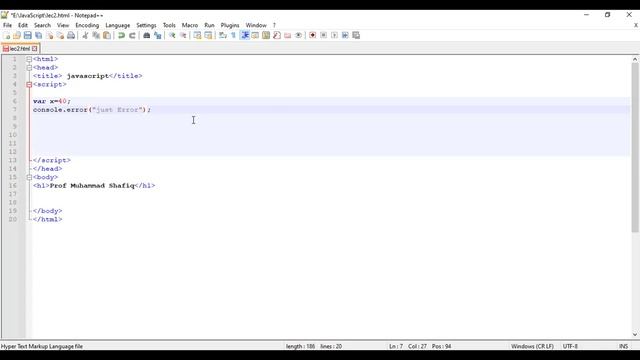Undo the last edit from toolbar
This screenshot has width=640, height=360.
coord(121,36)
